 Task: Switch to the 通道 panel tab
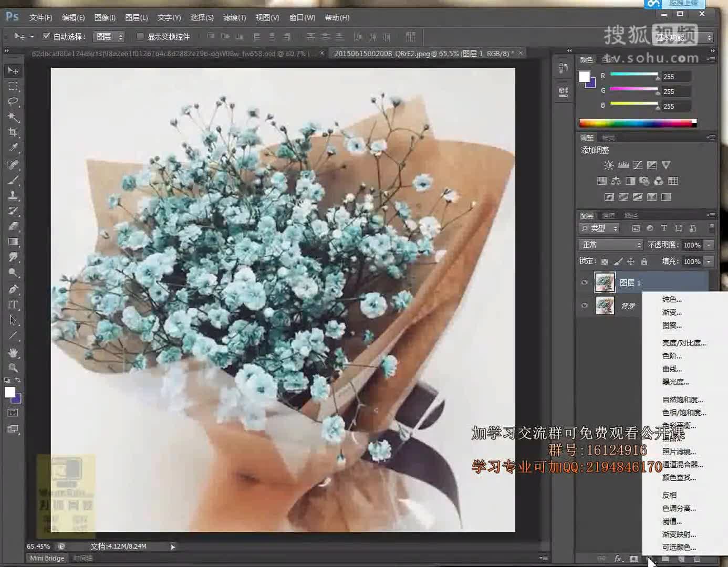pyautogui.click(x=608, y=215)
